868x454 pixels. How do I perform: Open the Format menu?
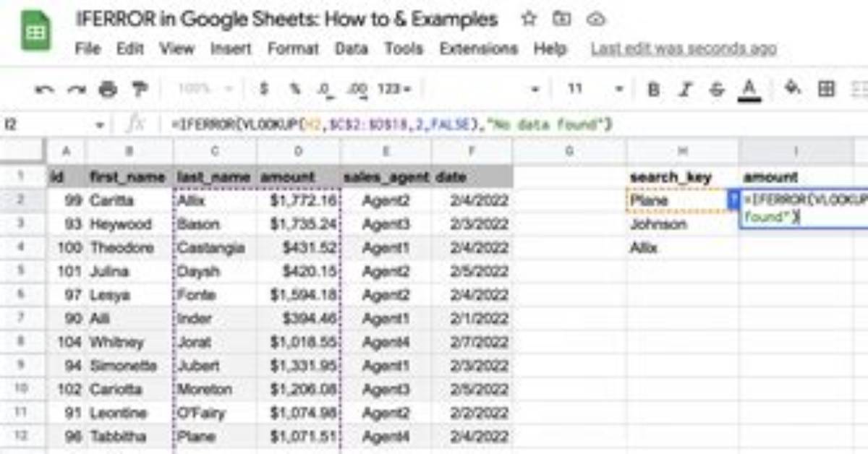(x=293, y=49)
